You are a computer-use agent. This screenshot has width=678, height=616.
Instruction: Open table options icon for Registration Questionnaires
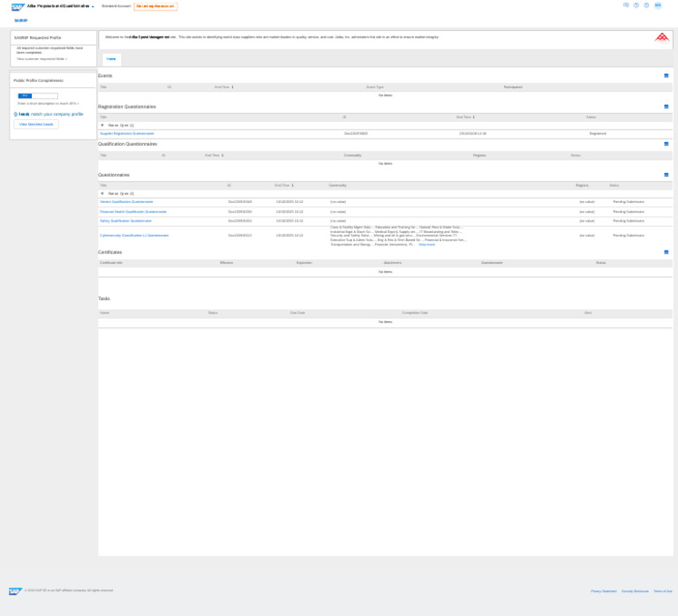[x=667, y=107]
